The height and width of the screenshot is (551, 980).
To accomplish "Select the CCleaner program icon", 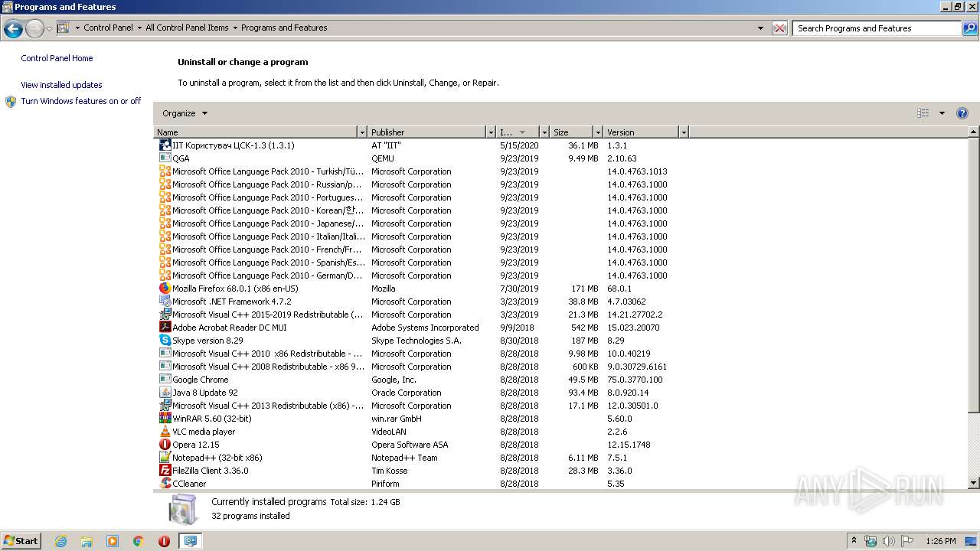I will pos(165,484).
